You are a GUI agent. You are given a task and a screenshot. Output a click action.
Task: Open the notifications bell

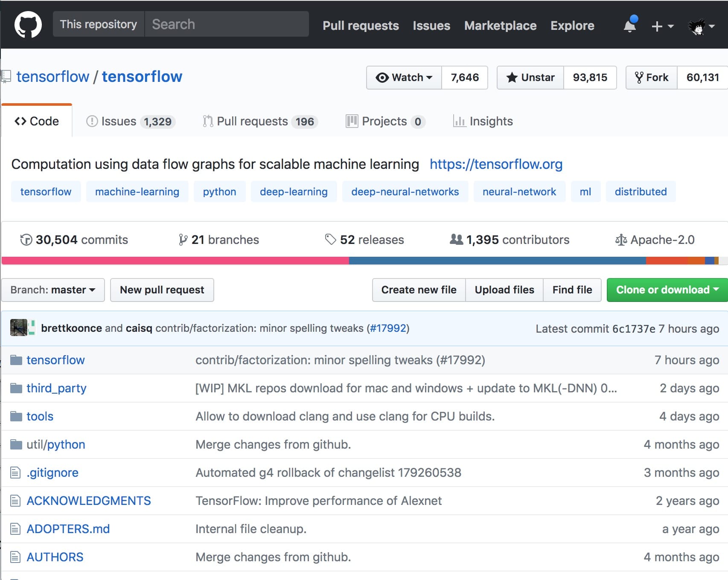630,25
